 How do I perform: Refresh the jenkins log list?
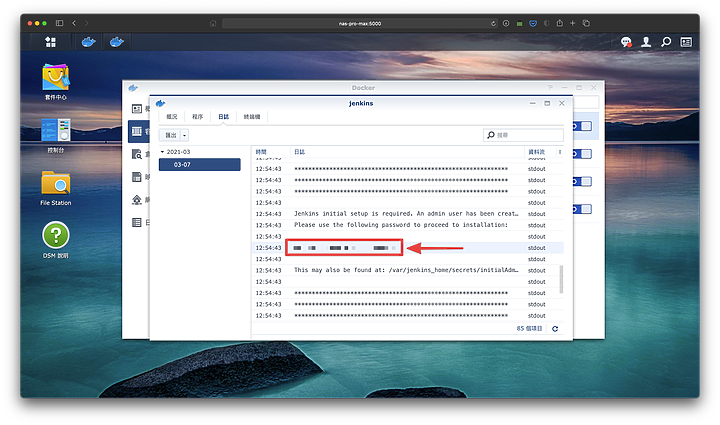click(x=555, y=329)
